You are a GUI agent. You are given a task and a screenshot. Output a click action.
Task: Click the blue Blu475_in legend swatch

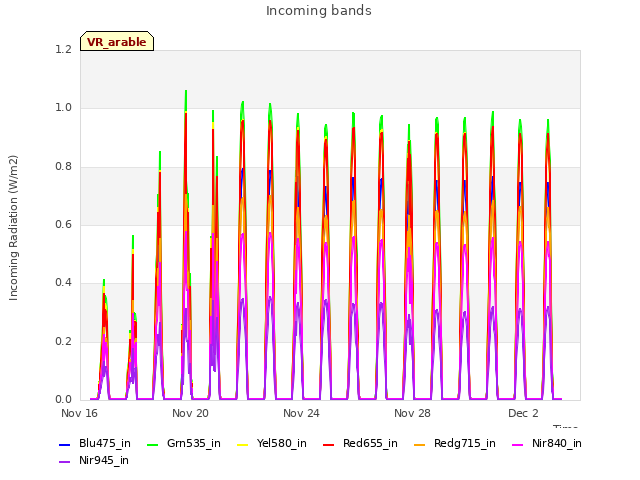pyautogui.click(x=64, y=445)
